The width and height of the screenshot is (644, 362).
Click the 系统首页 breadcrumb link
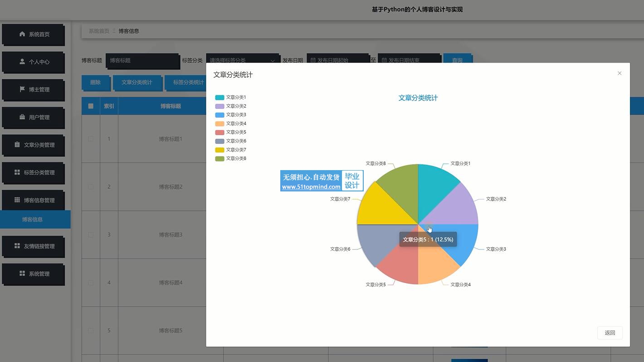pyautogui.click(x=99, y=31)
